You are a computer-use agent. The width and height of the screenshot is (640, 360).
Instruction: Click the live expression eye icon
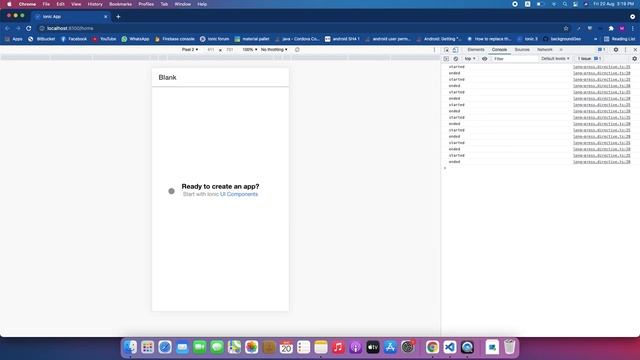(484, 59)
